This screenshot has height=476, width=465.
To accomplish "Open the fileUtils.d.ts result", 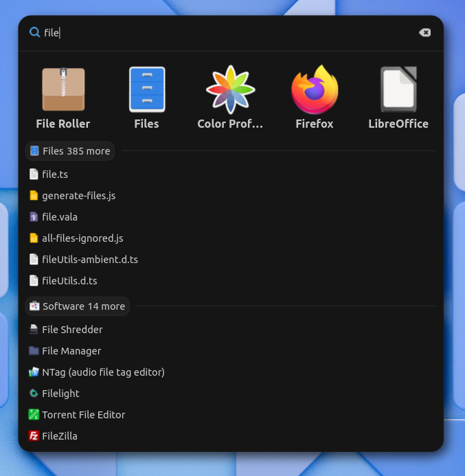I will tap(231, 280).
